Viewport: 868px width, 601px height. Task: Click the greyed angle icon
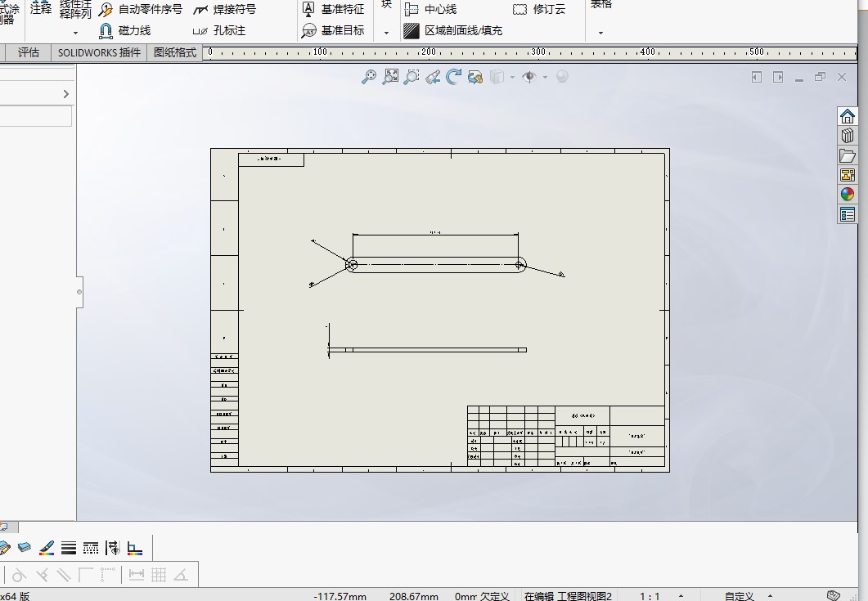(181, 575)
